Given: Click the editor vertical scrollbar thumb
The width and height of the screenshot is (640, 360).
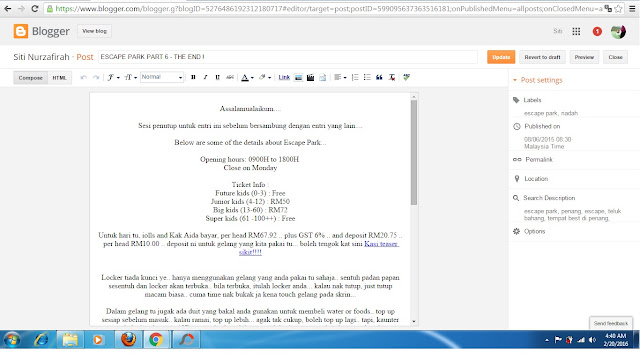Looking at the screenshot, I should pos(414,152).
